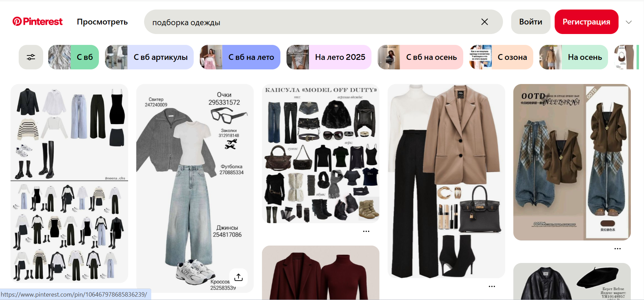Open the burgundy coat and turtleneck pin

pyautogui.click(x=320, y=273)
